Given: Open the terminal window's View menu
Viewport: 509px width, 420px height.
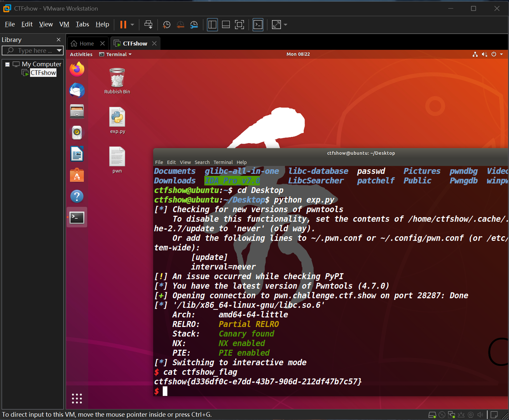Looking at the screenshot, I should click(x=185, y=162).
